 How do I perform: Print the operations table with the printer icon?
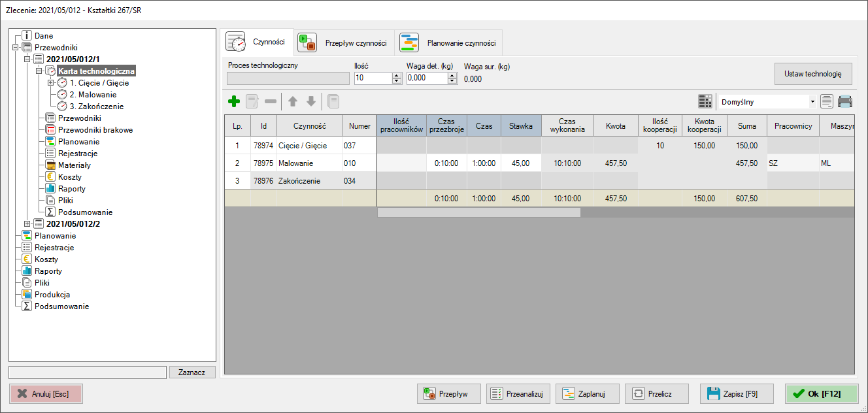[x=845, y=101]
